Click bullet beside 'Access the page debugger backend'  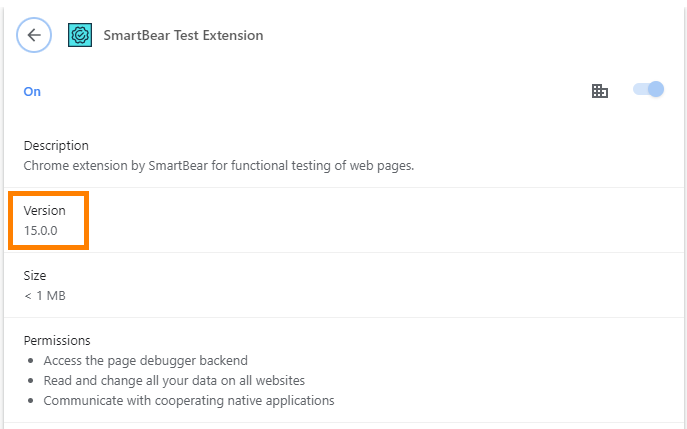click(31, 360)
